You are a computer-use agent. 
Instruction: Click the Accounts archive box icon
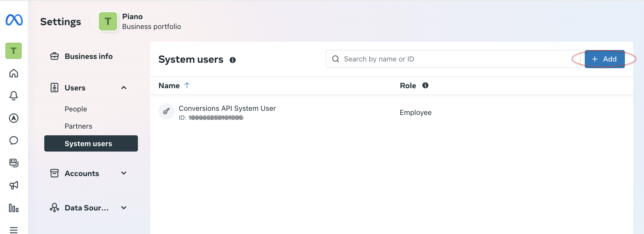[54, 173]
